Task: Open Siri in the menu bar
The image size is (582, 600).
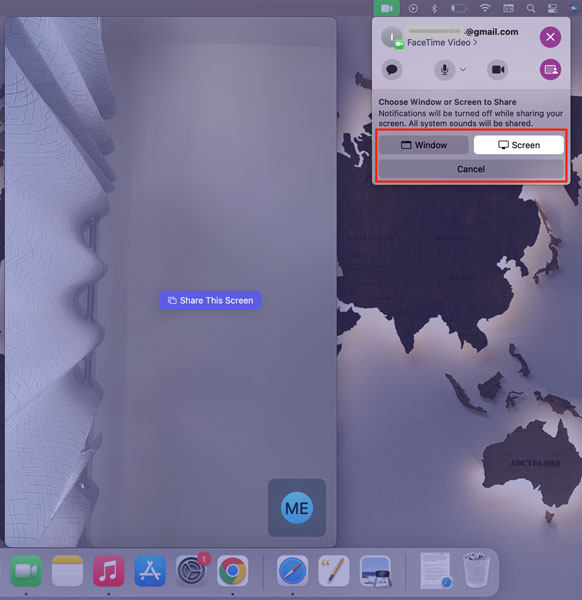Action: [574, 8]
